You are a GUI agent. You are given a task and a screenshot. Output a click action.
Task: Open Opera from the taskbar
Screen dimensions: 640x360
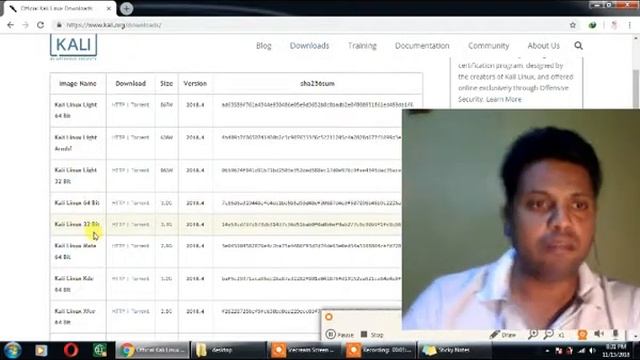71,350
